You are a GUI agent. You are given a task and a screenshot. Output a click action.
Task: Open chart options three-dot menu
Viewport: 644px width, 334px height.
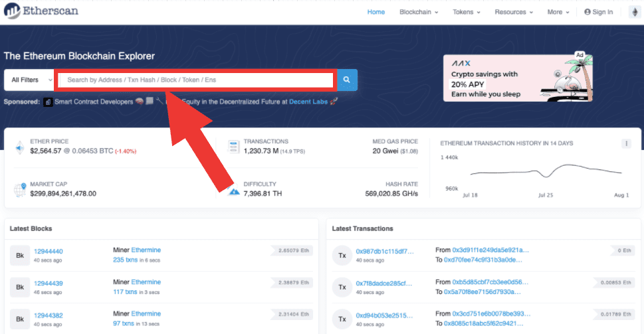(626, 143)
